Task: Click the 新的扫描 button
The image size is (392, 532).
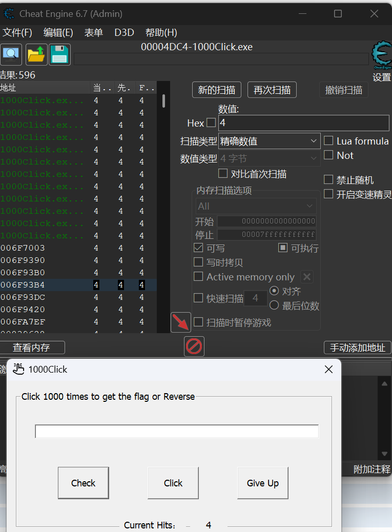Action: [217, 90]
